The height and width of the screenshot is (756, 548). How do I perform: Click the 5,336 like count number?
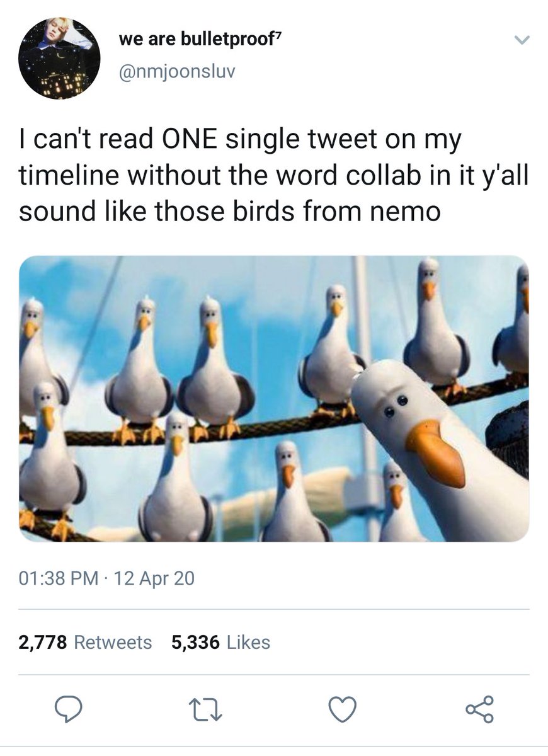tap(195, 643)
